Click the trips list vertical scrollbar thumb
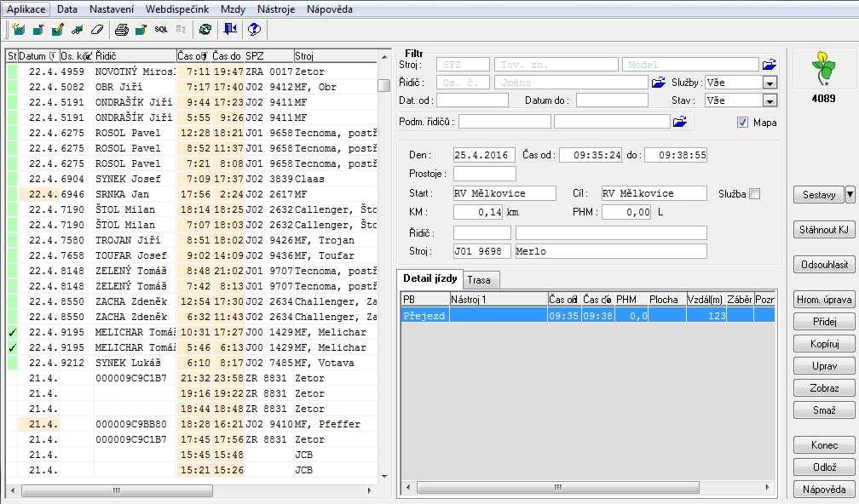Screen dimensions: 859x504 click(x=384, y=86)
